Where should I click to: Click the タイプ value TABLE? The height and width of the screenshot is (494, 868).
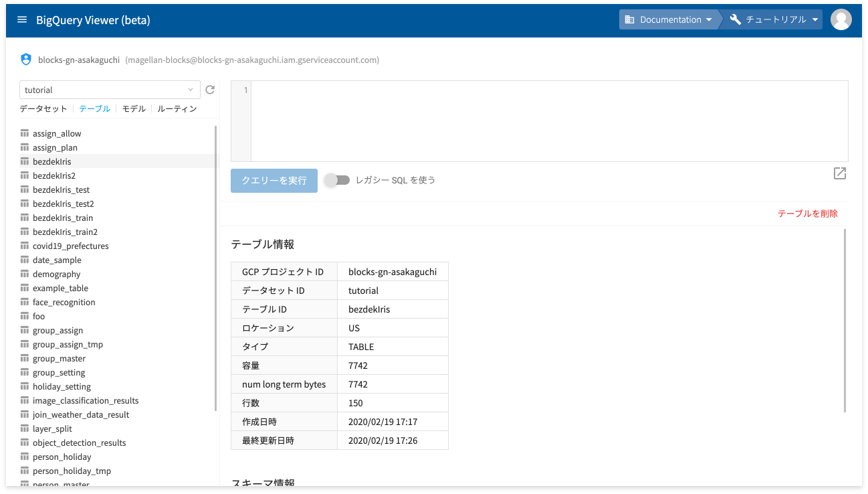[x=393, y=347]
